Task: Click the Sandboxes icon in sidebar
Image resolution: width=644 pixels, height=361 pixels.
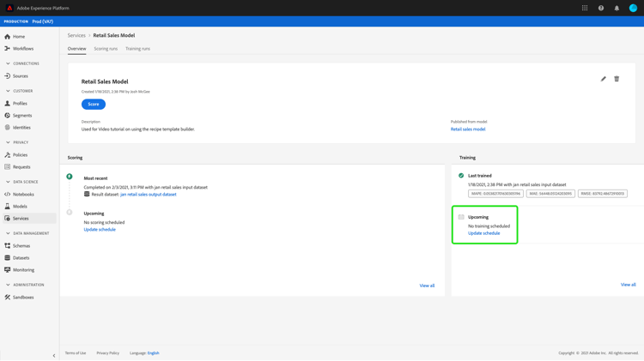Action: [x=8, y=297]
